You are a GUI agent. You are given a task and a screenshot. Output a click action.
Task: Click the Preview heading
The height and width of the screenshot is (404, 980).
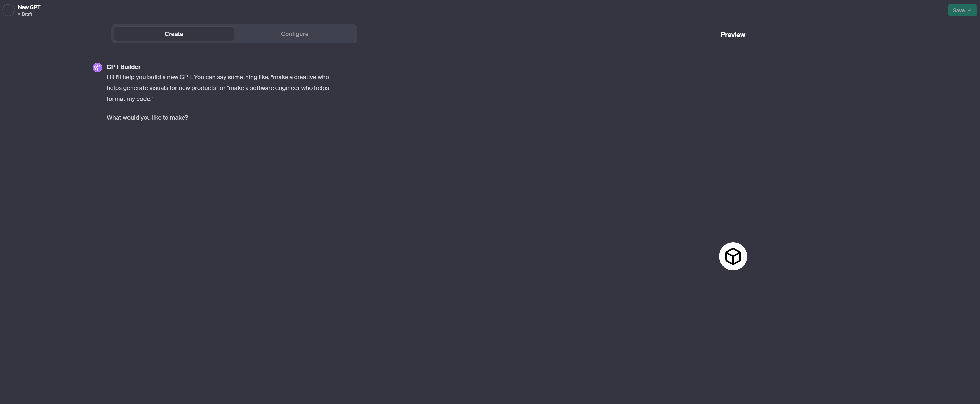(x=733, y=35)
